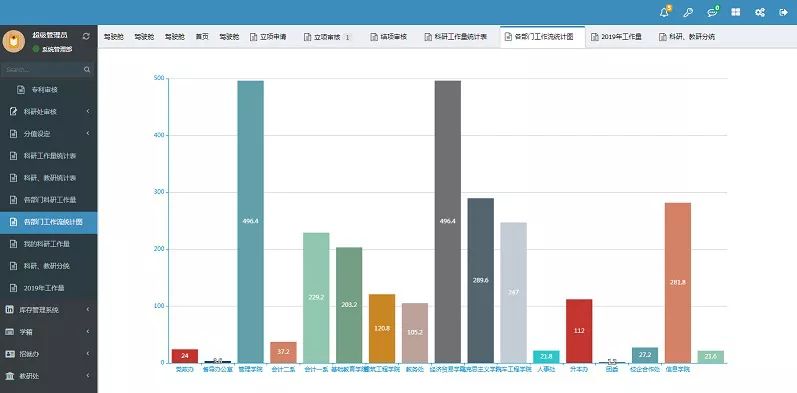The width and height of the screenshot is (797, 393).
Task: Click the sidebar search magnifier icon
Action: [x=87, y=70]
